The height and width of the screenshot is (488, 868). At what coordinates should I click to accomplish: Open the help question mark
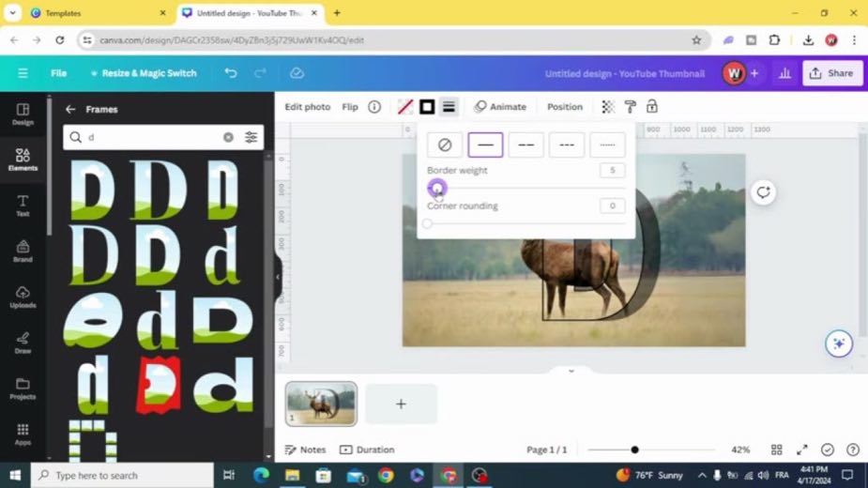click(852, 450)
